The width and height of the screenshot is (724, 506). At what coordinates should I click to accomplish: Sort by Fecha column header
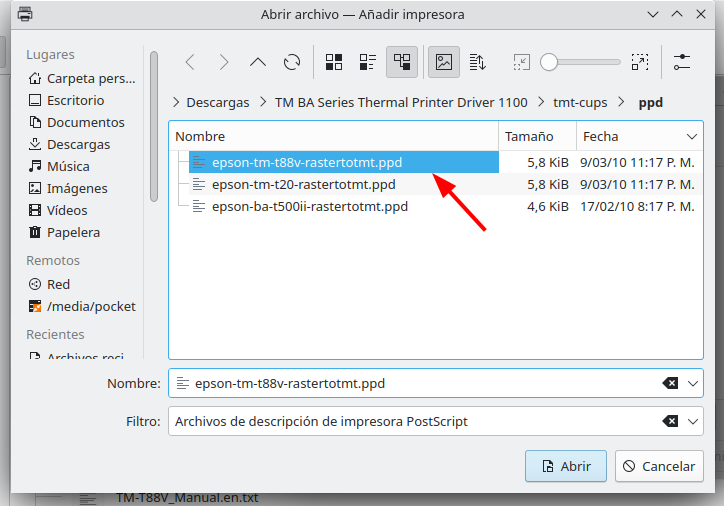[x=640, y=137]
